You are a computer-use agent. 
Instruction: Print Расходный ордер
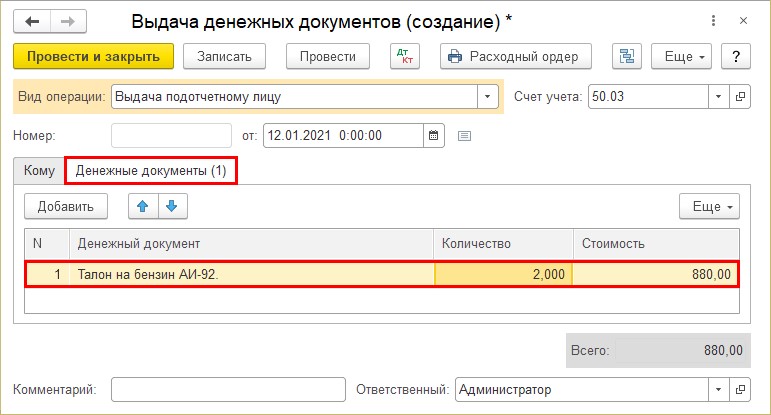click(x=516, y=57)
